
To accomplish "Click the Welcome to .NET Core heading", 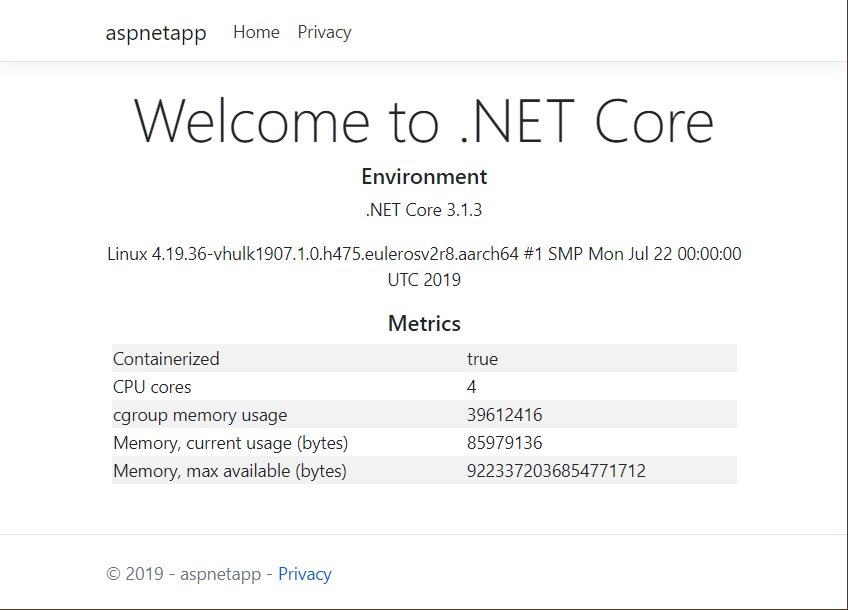I will [x=424, y=121].
